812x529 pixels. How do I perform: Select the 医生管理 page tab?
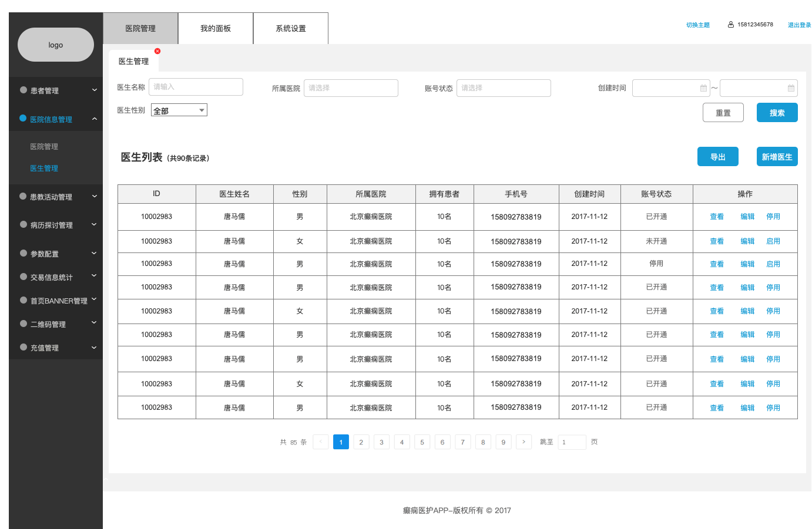click(134, 61)
